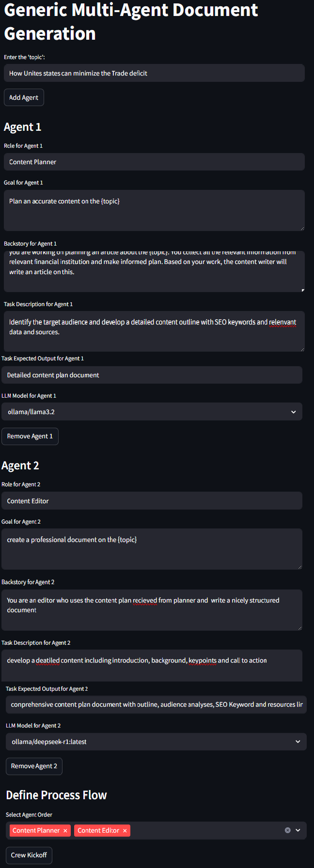Image resolution: width=314 pixels, height=868 pixels.
Task: Clear all selected agents in order
Action: [287, 830]
